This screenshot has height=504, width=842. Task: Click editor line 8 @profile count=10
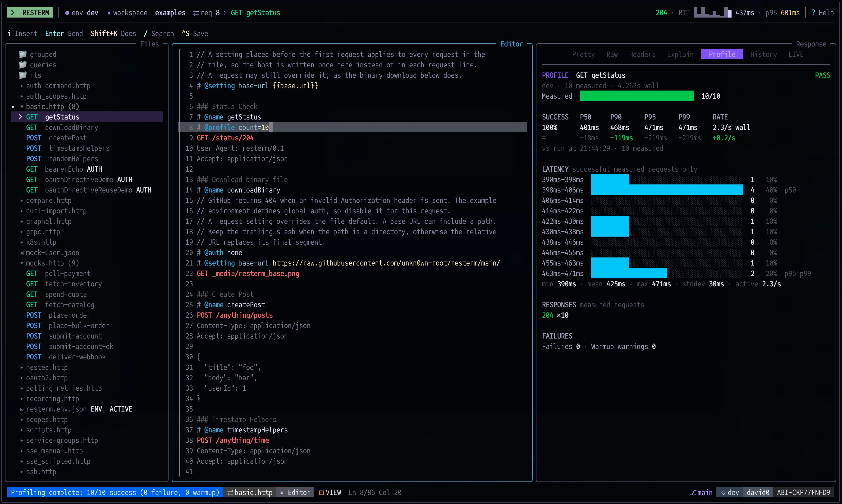[x=352, y=127]
